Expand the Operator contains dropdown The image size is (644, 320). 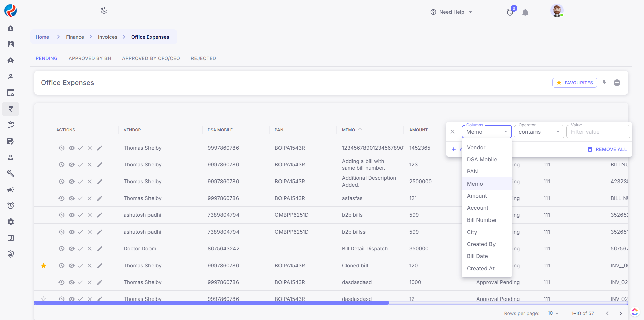[x=539, y=132]
